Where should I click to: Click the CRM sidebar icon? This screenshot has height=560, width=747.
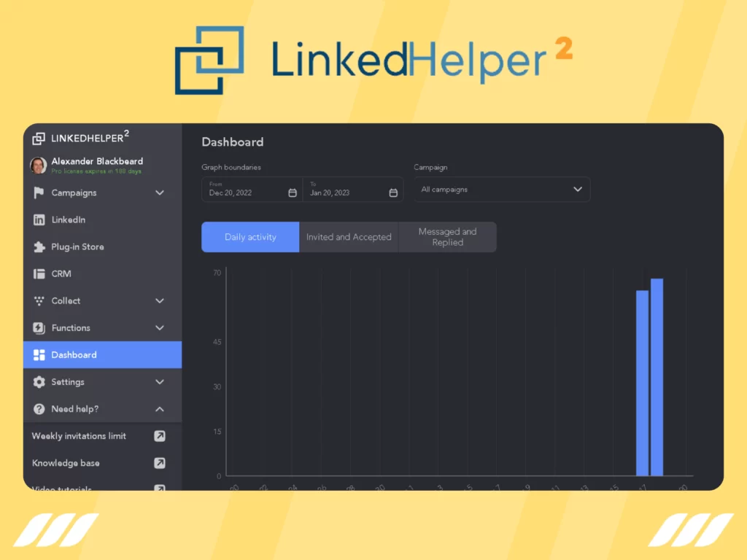click(x=39, y=274)
